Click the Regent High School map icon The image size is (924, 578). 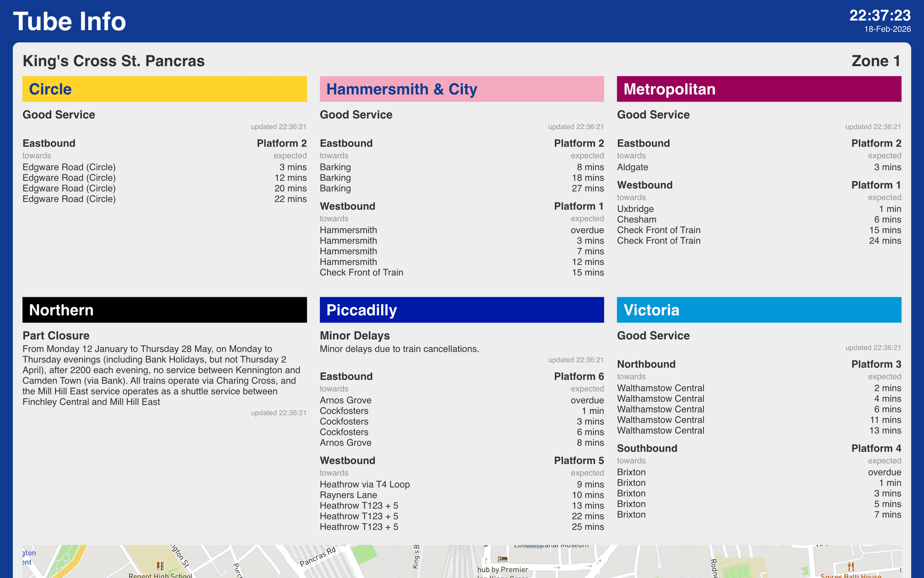point(160,566)
